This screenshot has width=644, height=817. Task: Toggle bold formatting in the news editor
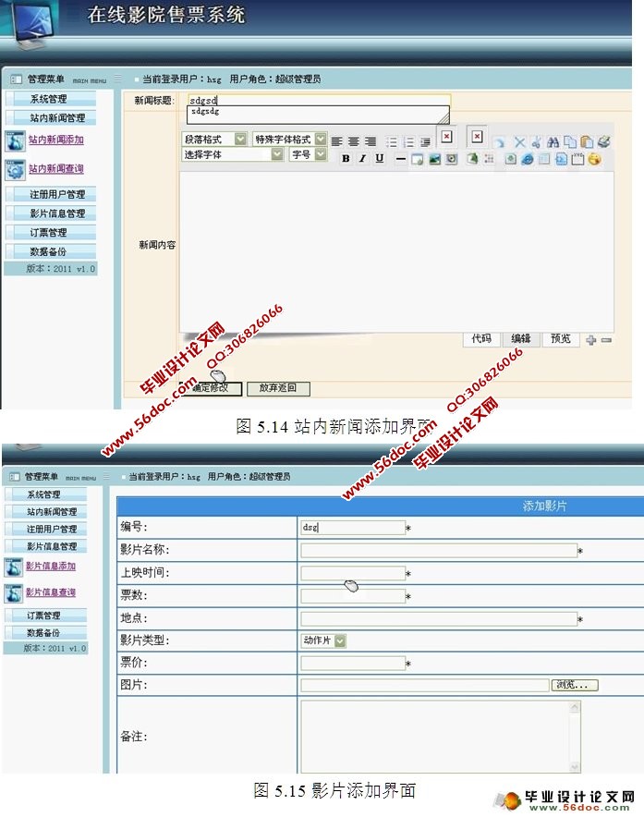346,159
